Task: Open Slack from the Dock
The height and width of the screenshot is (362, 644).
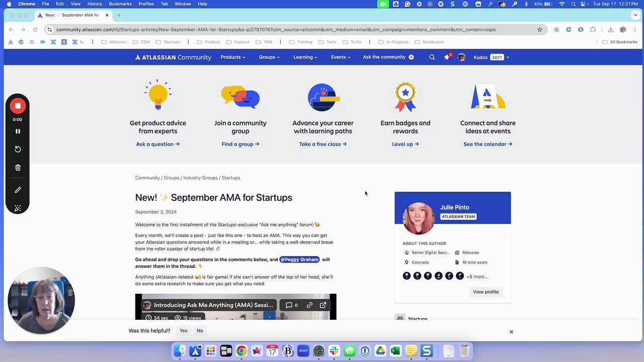Action: [x=334, y=350]
